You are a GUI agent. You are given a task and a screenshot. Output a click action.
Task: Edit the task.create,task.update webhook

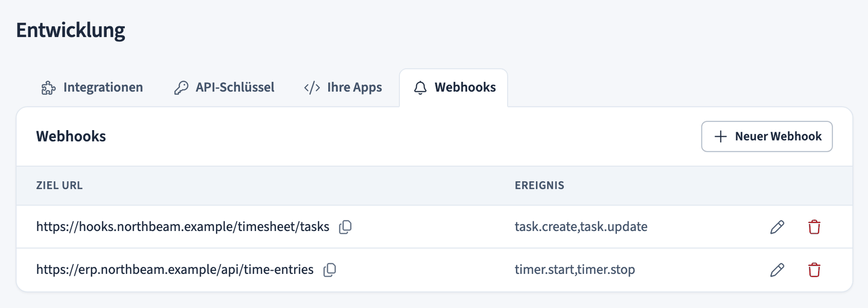coord(777,227)
